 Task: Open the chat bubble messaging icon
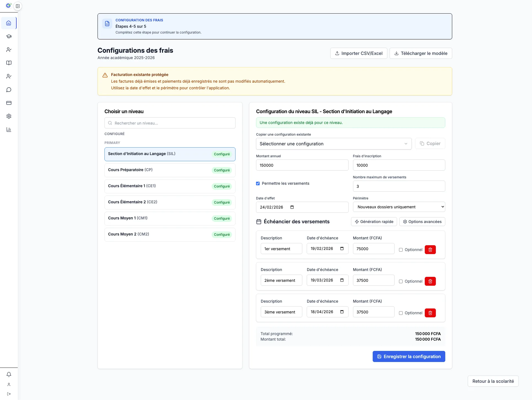click(x=9, y=90)
